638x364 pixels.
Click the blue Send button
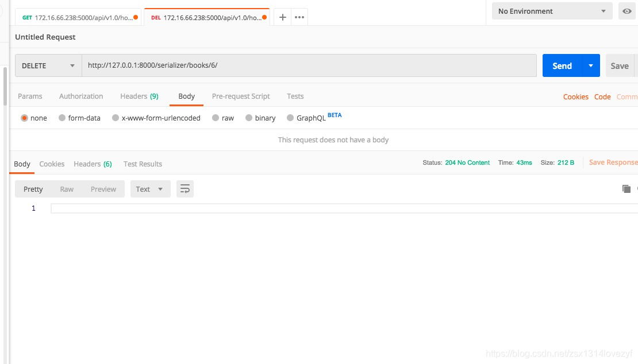562,65
